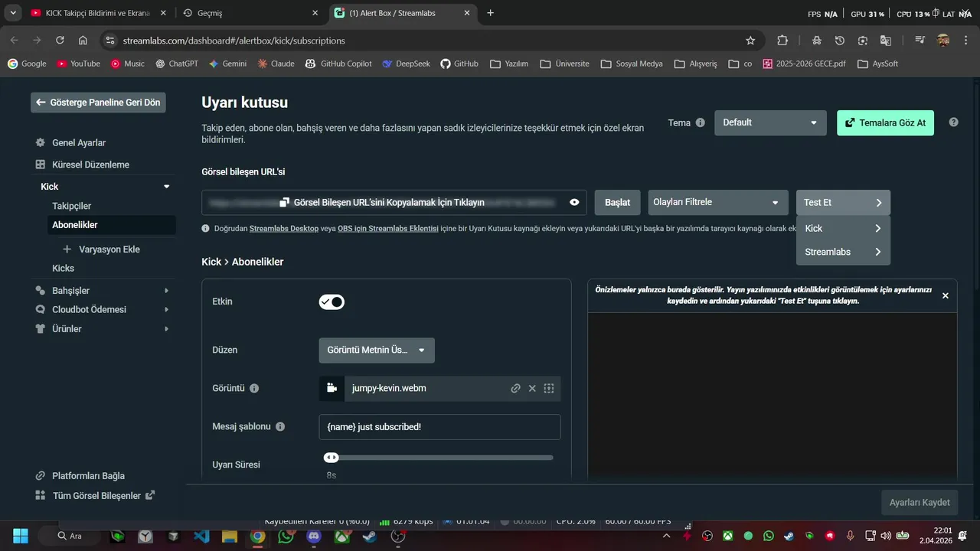Reload the page
980x551 pixels.
60,41
